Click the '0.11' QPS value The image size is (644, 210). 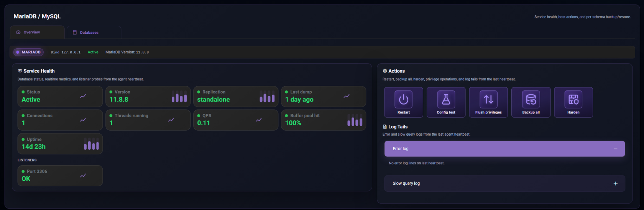(x=204, y=123)
